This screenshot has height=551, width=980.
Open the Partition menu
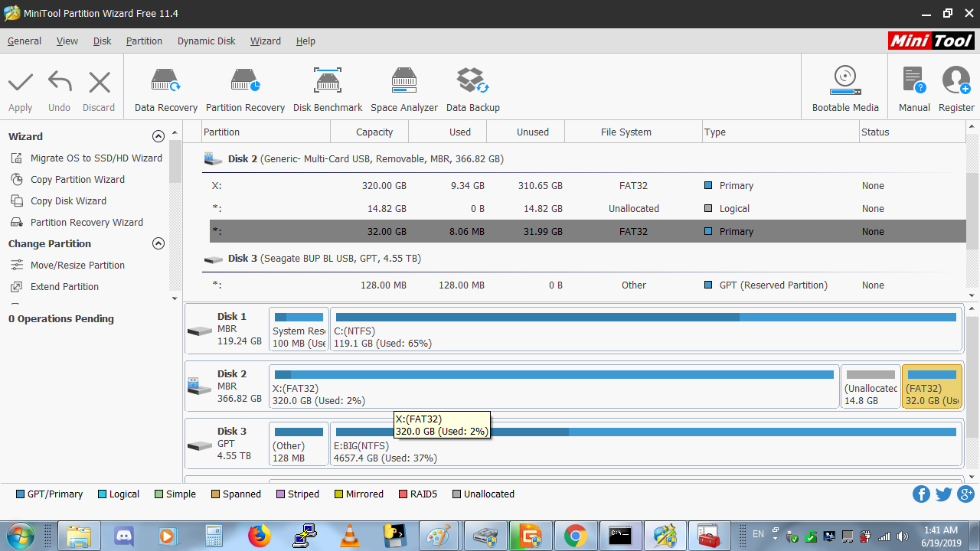(144, 41)
